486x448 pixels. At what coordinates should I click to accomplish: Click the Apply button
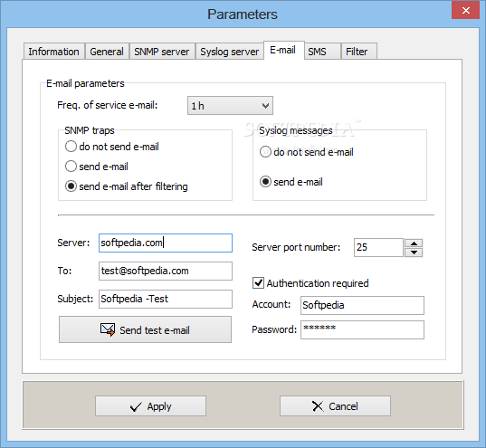pyautogui.click(x=150, y=405)
